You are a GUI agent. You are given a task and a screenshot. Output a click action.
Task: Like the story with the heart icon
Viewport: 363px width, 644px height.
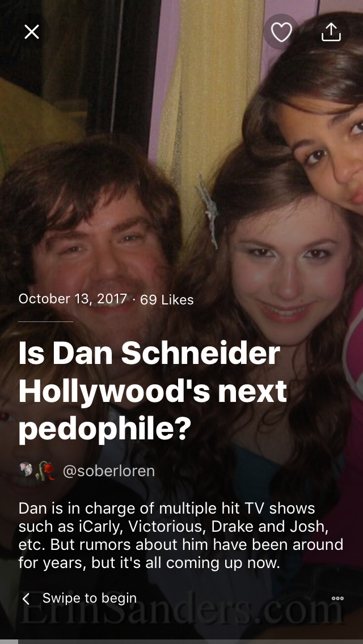click(281, 32)
